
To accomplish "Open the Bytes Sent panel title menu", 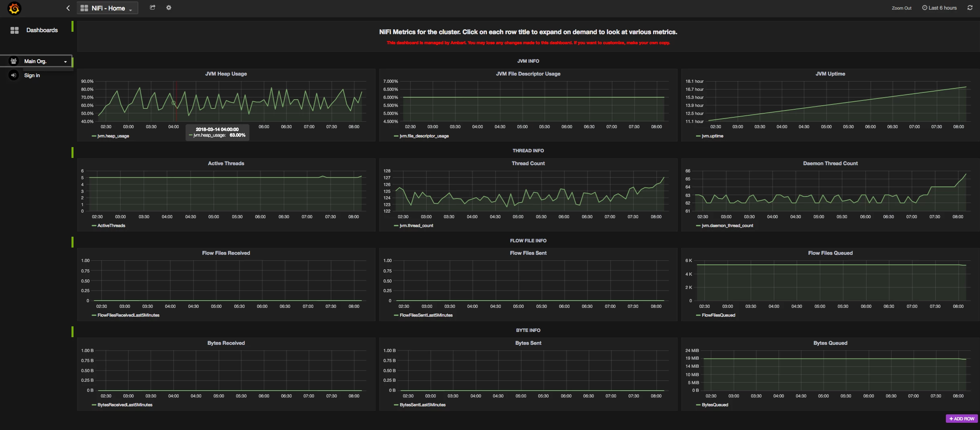I will (x=528, y=343).
